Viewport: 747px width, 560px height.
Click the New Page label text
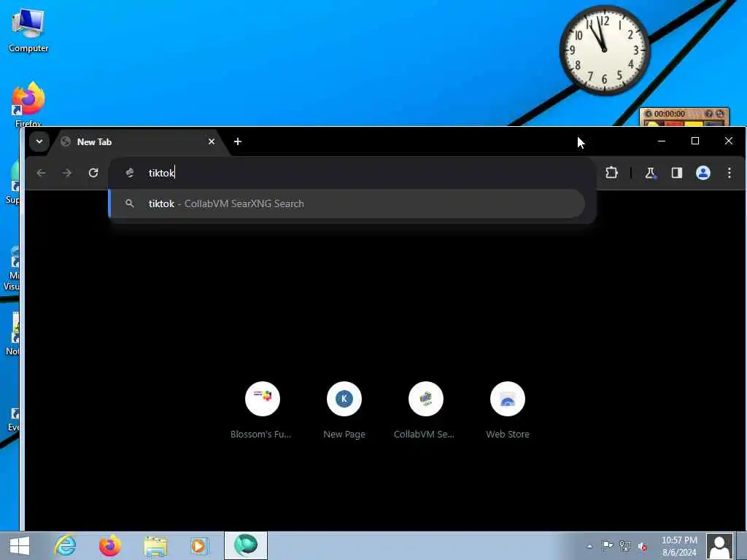click(x=344, y=435)
